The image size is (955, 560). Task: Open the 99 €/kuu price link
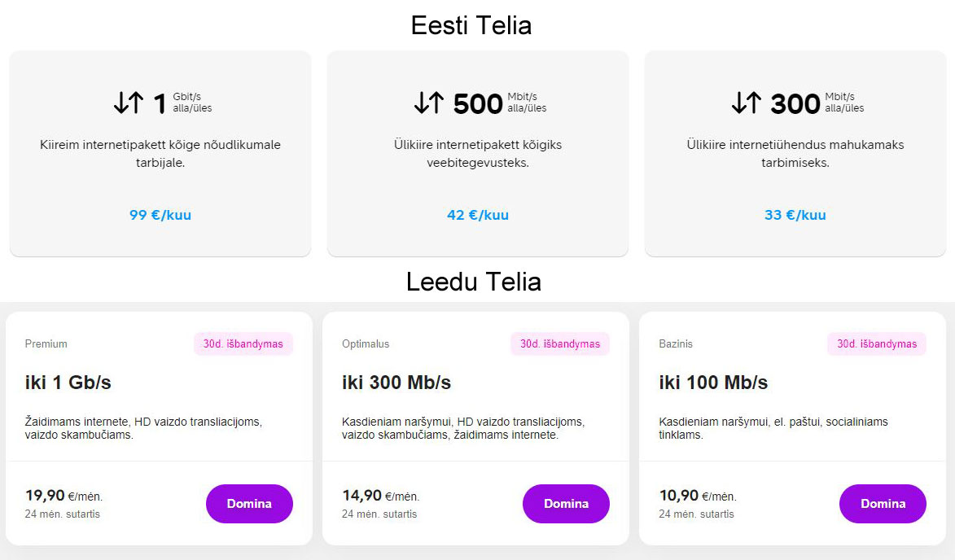click(x=160, y=215)
